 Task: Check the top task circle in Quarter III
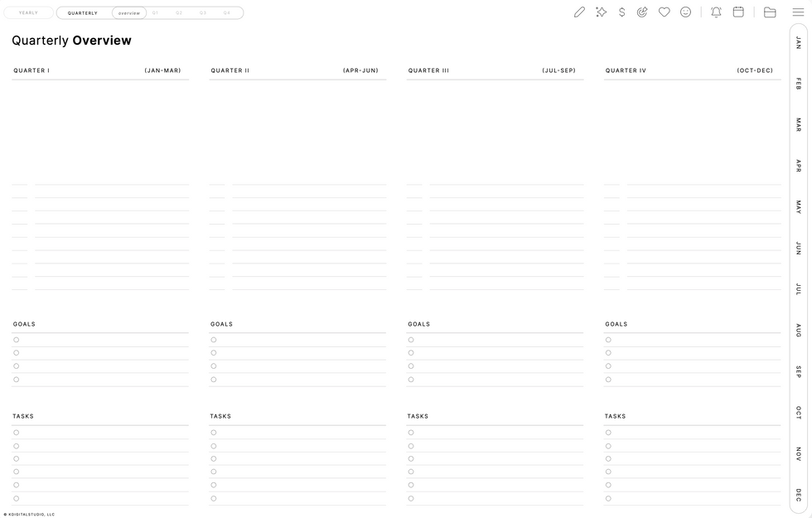pos(410,432)
